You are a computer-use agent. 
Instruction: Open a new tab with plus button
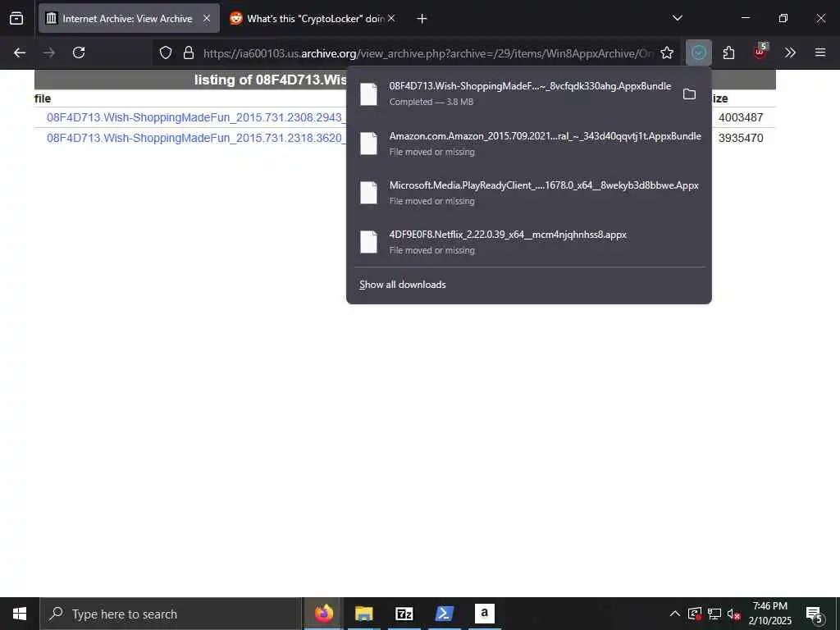pyautogui.click(x=422, y=19)
